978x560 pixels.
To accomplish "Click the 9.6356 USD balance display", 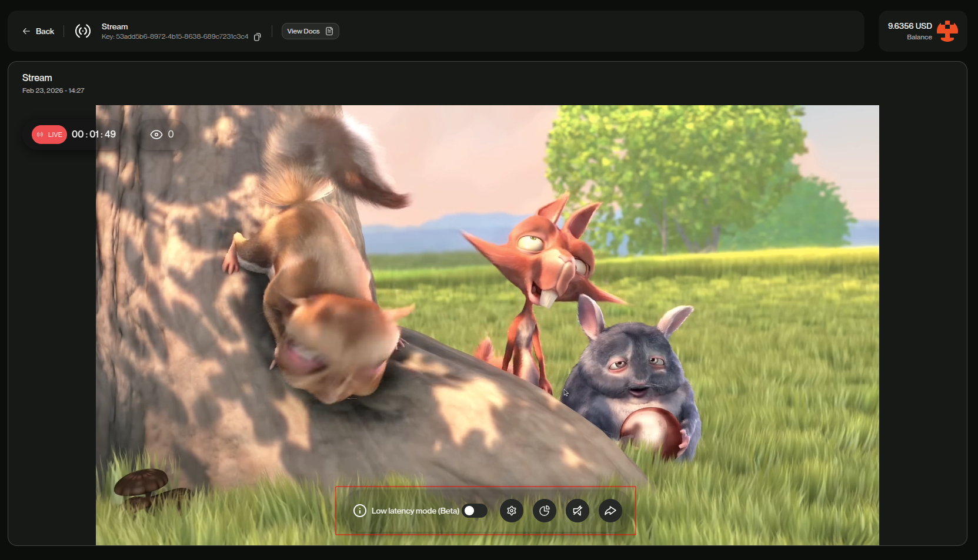I will click(x=909, y=26).
